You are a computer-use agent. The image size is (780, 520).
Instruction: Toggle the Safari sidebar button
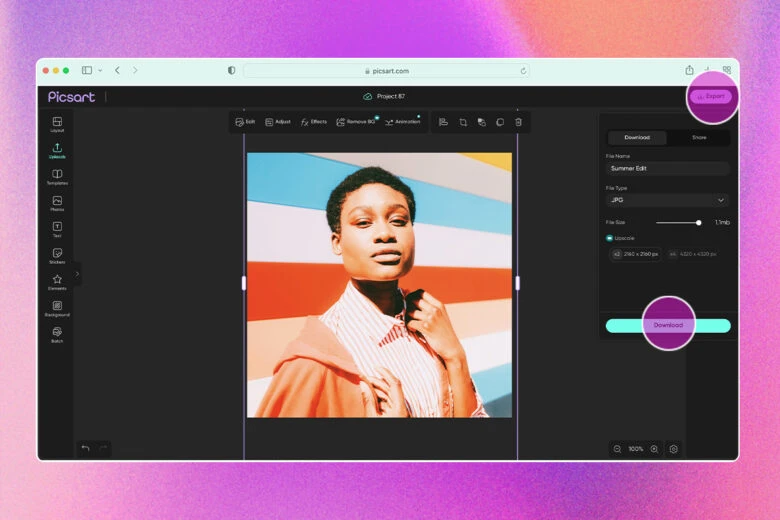(87, 71)
